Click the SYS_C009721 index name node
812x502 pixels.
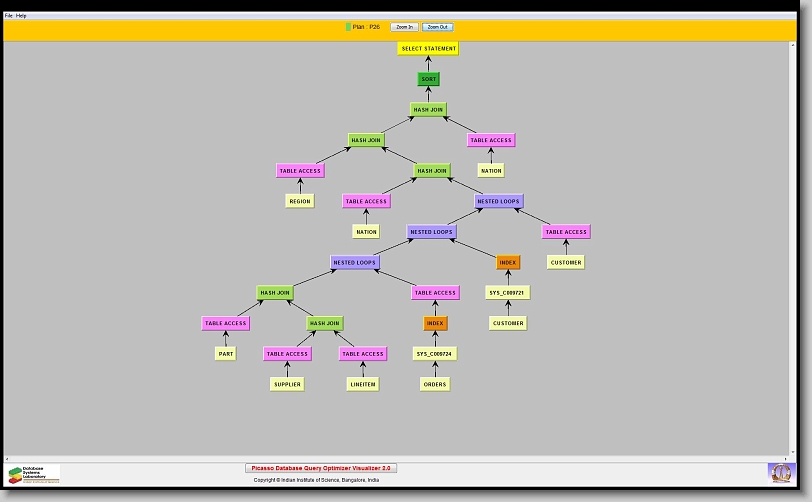(x=507, y=293)
